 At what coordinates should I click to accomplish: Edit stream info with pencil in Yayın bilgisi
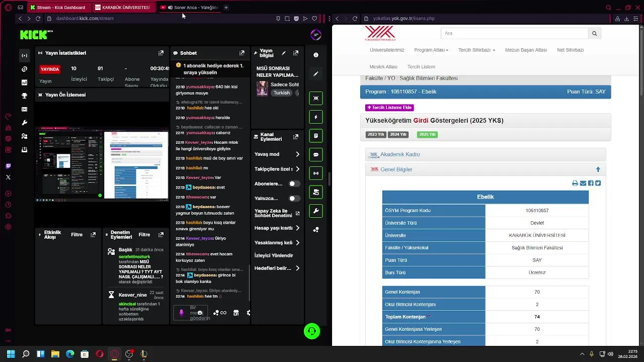click(x=284, y=53)
